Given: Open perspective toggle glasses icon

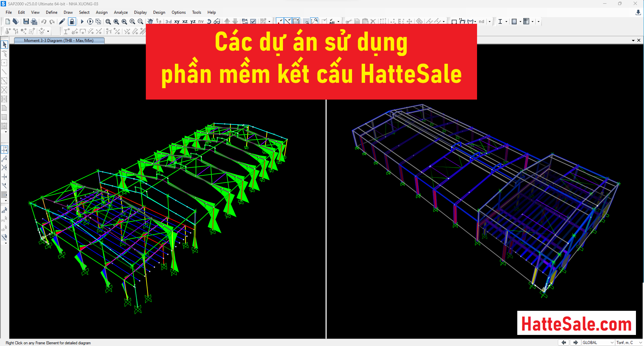Looking at the screenshot, I should click(x=217, y=21).
